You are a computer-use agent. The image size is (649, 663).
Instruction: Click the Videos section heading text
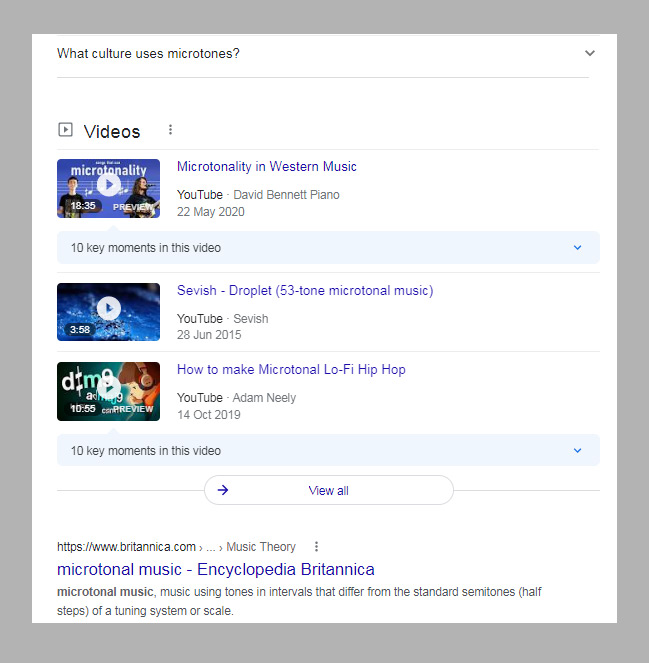pyautogui.click(x=112, y=132)
